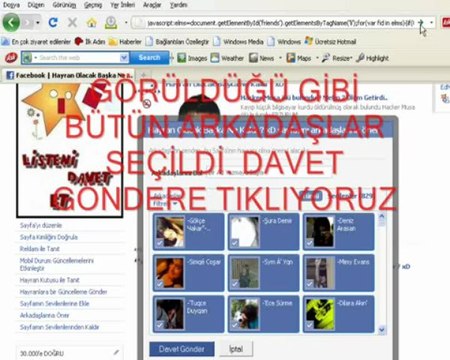Open the address bar history dropdown
The image size is (450, 360).
pyautogui.click(x=432, y=23)
